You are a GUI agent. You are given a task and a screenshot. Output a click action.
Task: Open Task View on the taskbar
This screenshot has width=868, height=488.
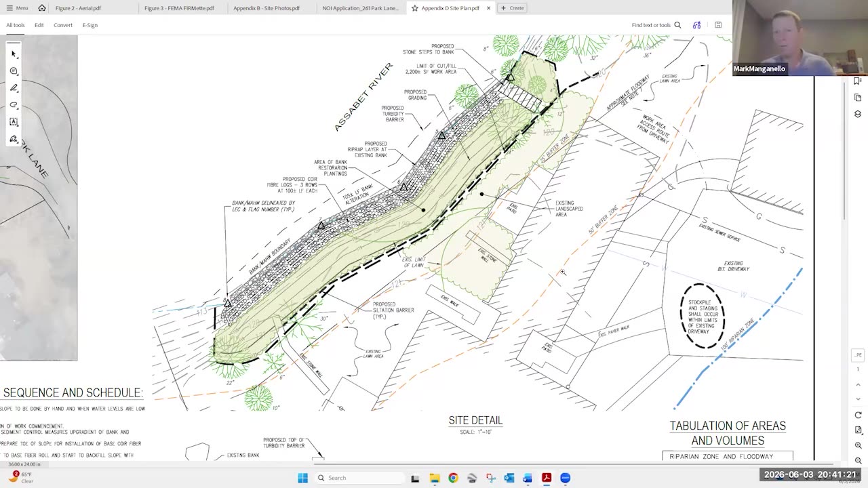pos(415,478)
